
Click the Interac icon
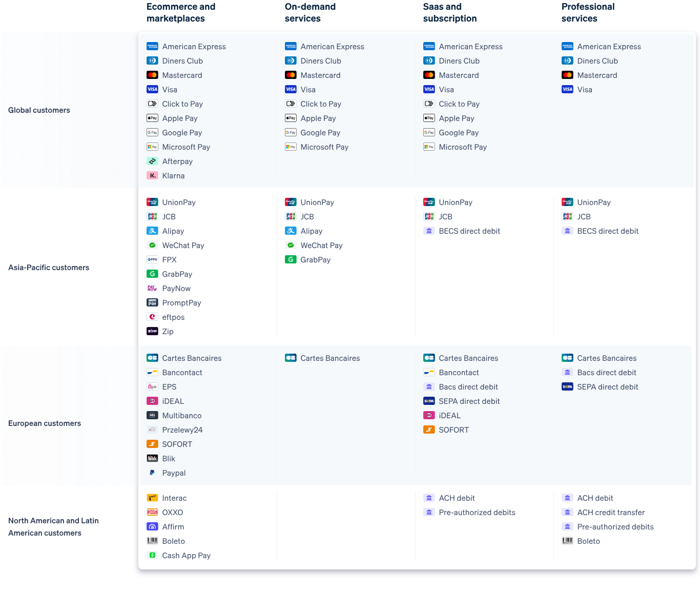pyautogui.click(x=152, y=498)
